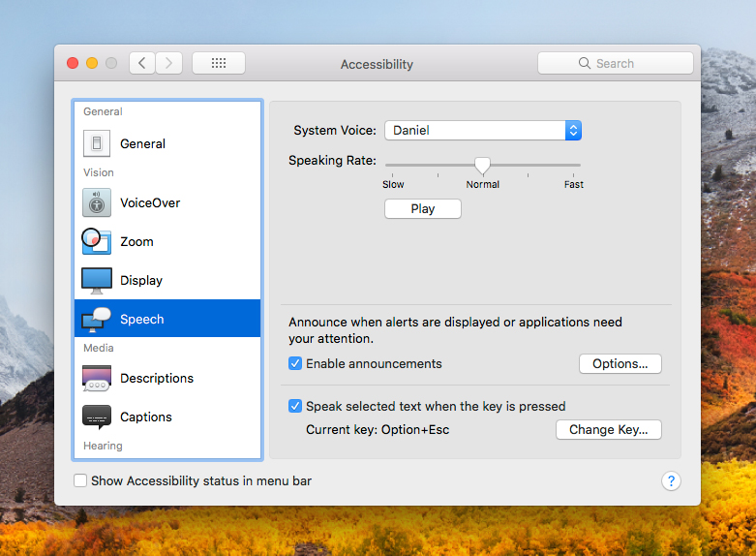Enable Show Accessibility status in menu bar
Screen dimensions: 756x556
(x=80, y=480)
